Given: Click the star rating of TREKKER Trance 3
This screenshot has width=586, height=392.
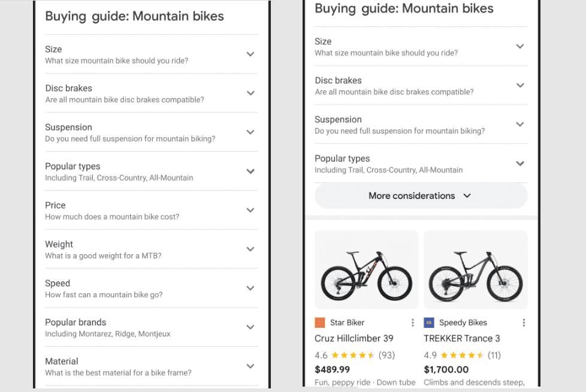Looking at the screenshot, I should pos(462,355).
